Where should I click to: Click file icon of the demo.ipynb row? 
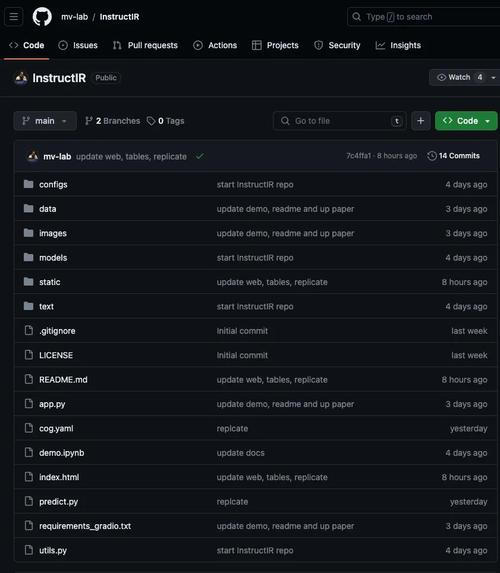29,452
